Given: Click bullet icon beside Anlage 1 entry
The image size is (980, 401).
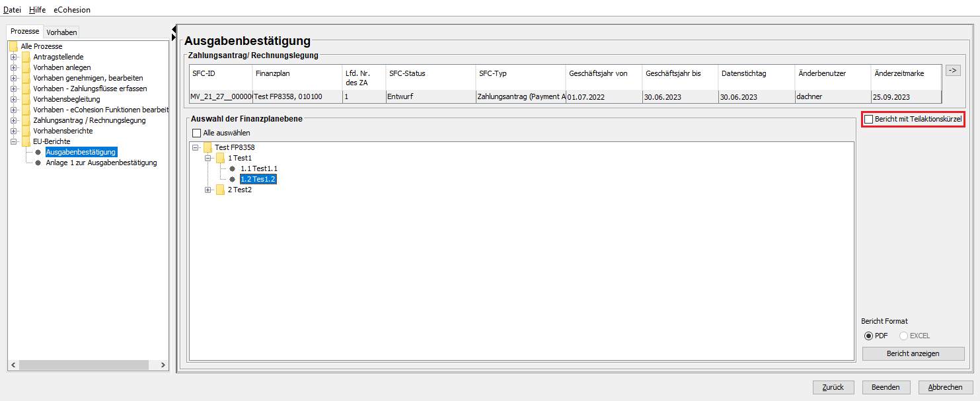Looking at the screenshot, I should click(38, 163).
